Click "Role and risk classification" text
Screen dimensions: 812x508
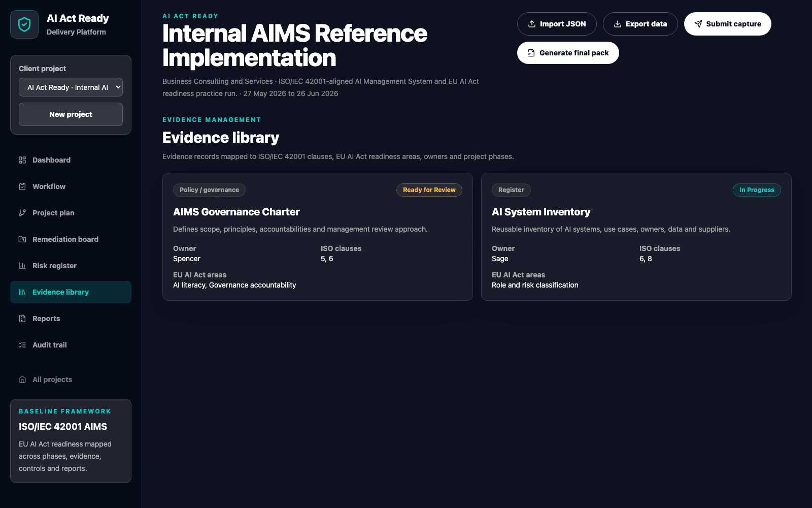pos(535,285)
